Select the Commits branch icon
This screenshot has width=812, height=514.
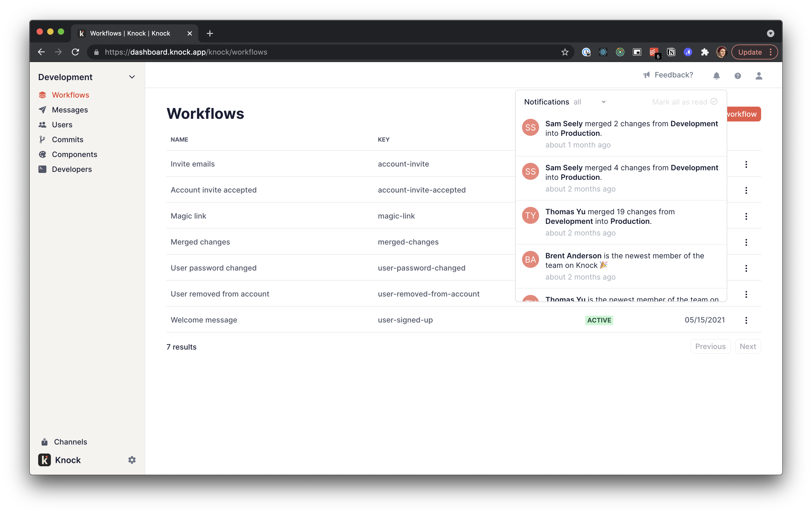coord(42,140)
